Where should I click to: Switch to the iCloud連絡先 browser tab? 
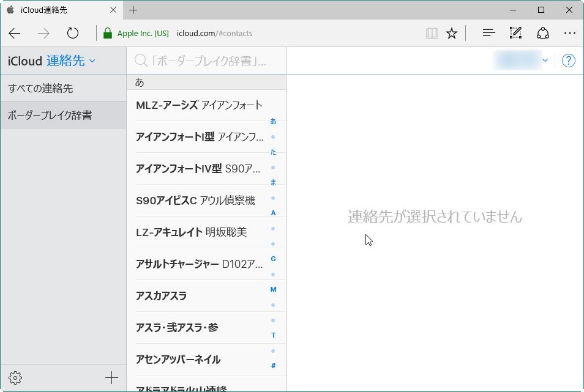click(x=61, y=10)
